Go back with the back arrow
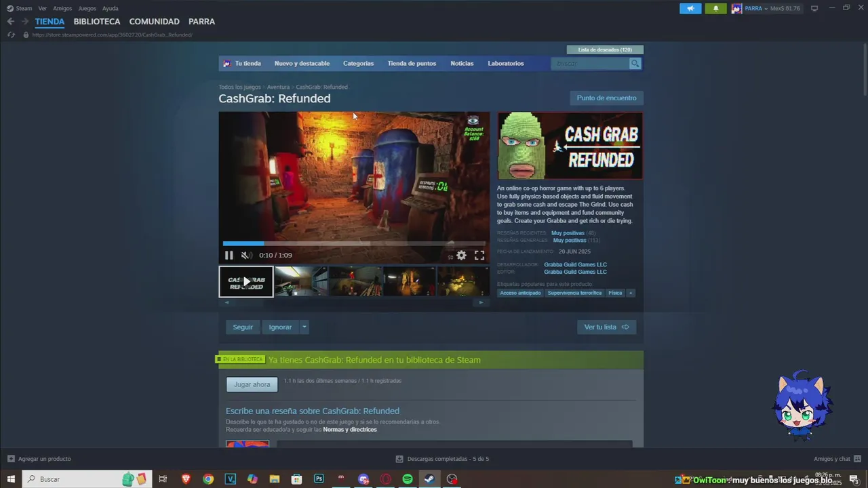868x488 pixels. [10, 22]
